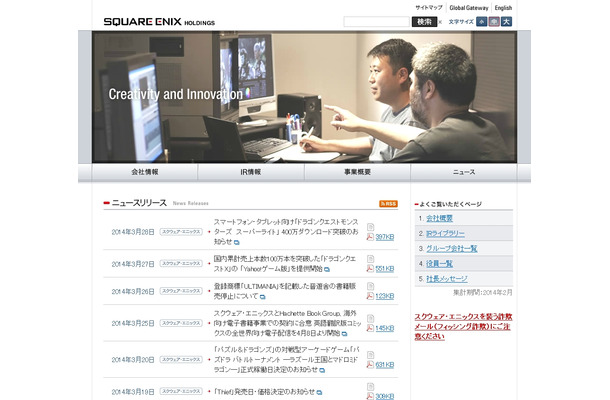The height and width of the screenshot is (400, 610).
Task: Click the new-window icon after パズドラ headline
Action: click(322, 370)
